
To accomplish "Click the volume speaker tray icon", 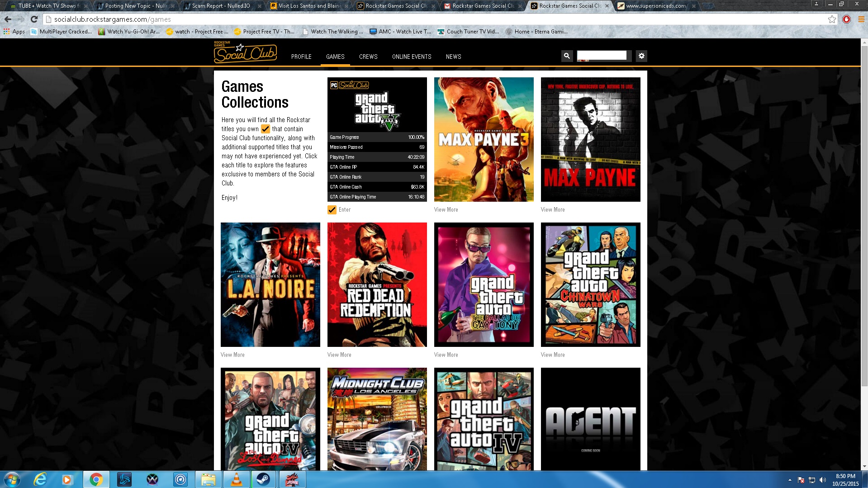I will pyautogui.click(x=823, y=480).
